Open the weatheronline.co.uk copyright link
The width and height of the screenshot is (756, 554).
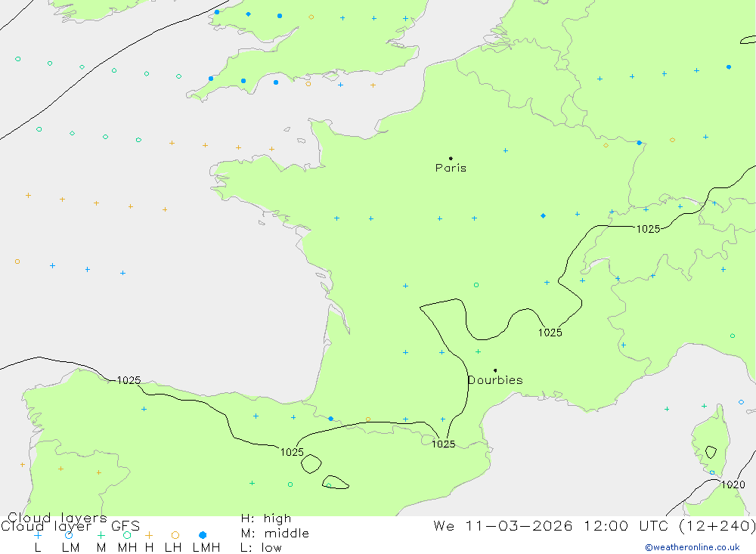click(x=692, y=547)
